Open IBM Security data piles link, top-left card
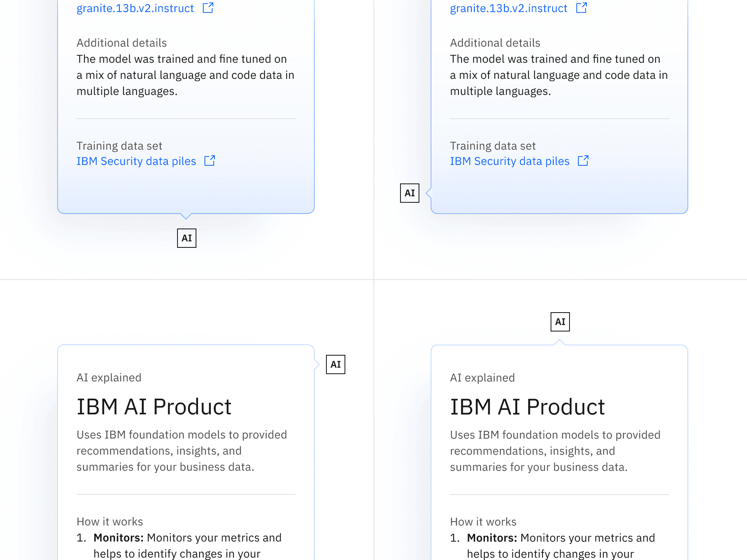The width and height of the screenshot is (747, 560). click(136, 161)
